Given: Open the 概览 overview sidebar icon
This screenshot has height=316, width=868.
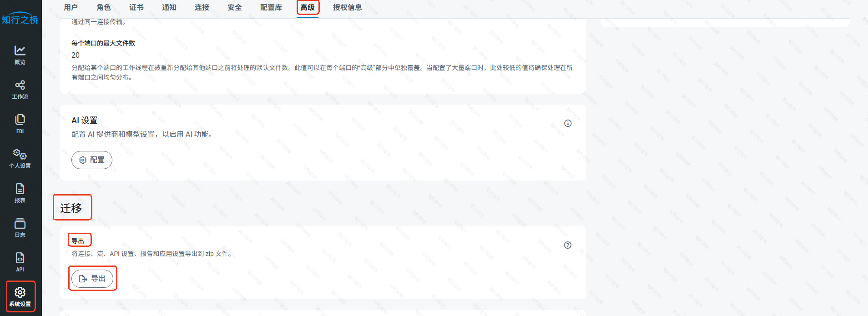Looking at the screenshot, I should click(20, 55).
